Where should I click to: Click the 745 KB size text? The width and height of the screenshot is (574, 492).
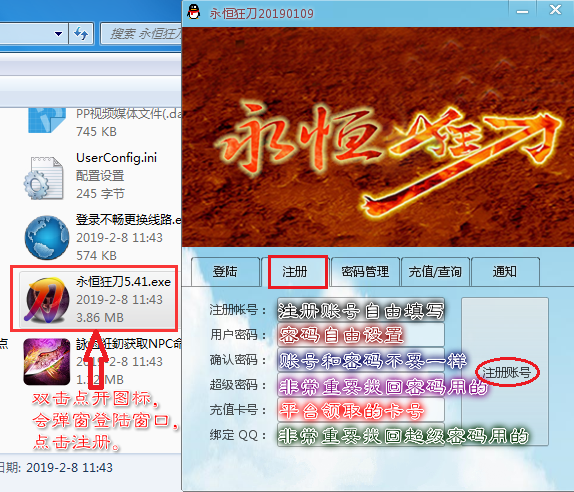[x=96, y=131]
